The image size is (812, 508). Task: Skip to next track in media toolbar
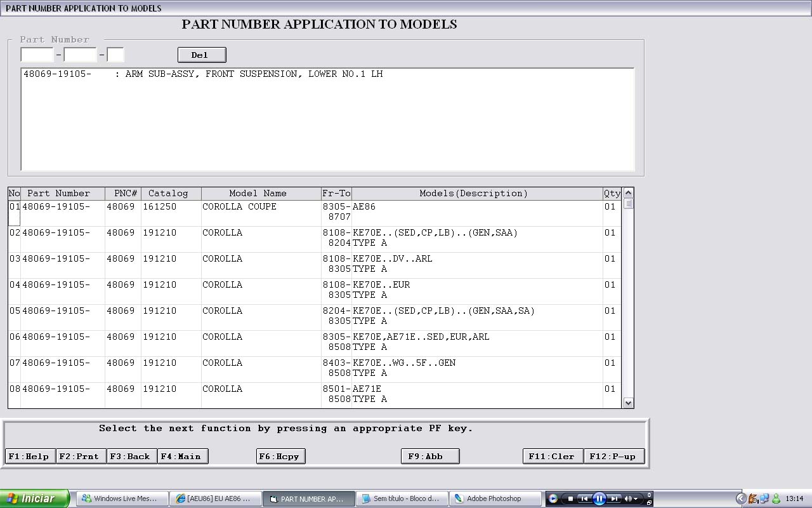tap(614, 498)
